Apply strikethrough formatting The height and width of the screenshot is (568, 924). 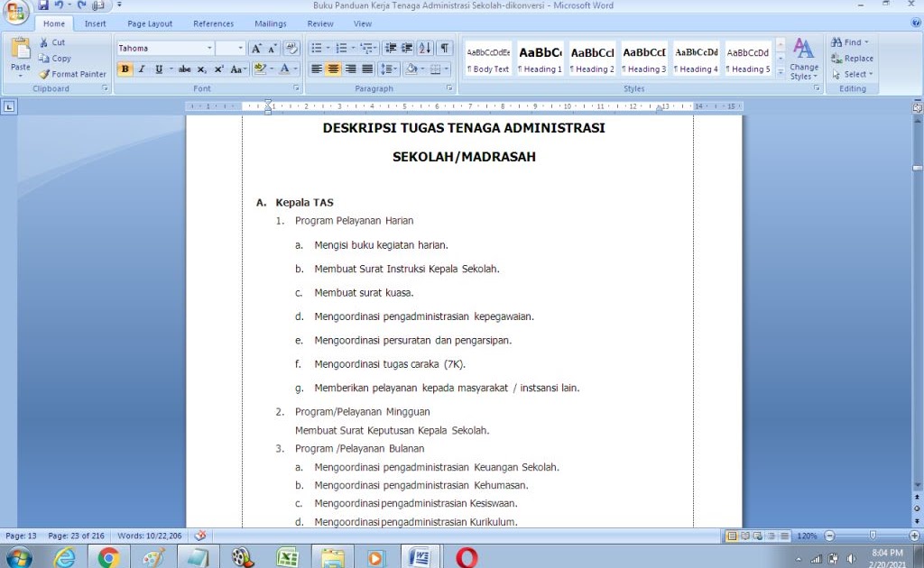184,69
